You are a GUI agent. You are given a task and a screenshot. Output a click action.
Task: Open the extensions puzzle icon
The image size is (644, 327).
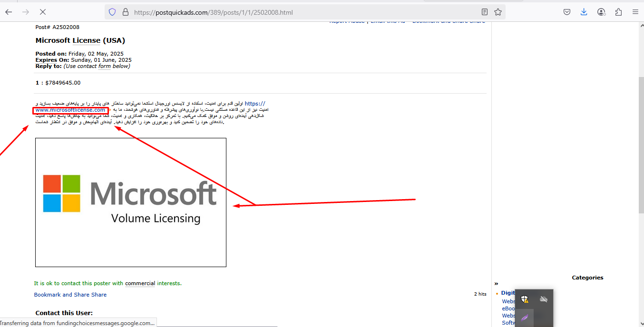point(618,12)
